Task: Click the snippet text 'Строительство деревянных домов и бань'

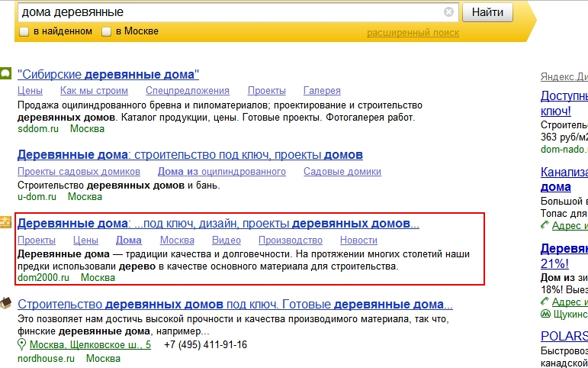Action: 118,186
